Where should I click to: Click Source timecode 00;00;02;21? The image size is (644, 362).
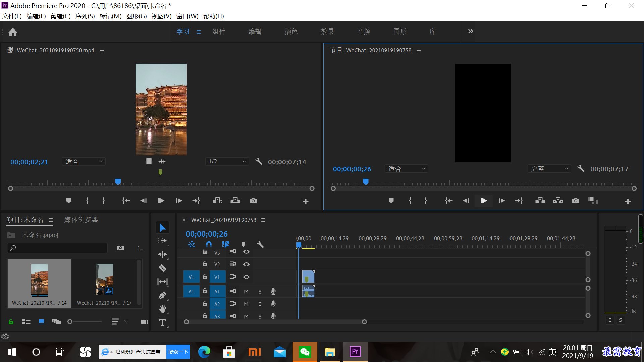29,162
